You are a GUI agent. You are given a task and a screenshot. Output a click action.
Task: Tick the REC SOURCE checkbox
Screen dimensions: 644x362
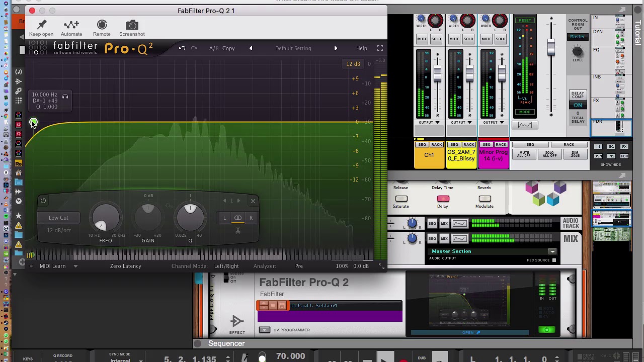pyautogui.click(x=554, y=260)
